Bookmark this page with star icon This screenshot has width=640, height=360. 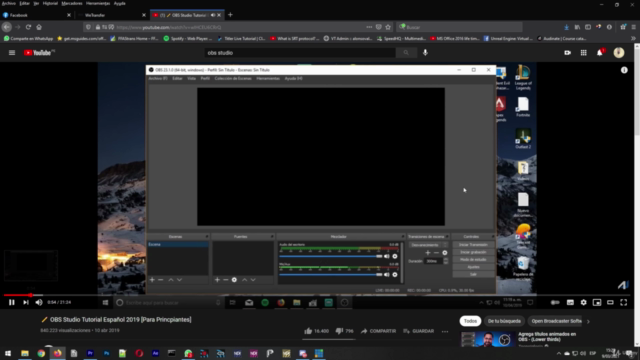388,27
